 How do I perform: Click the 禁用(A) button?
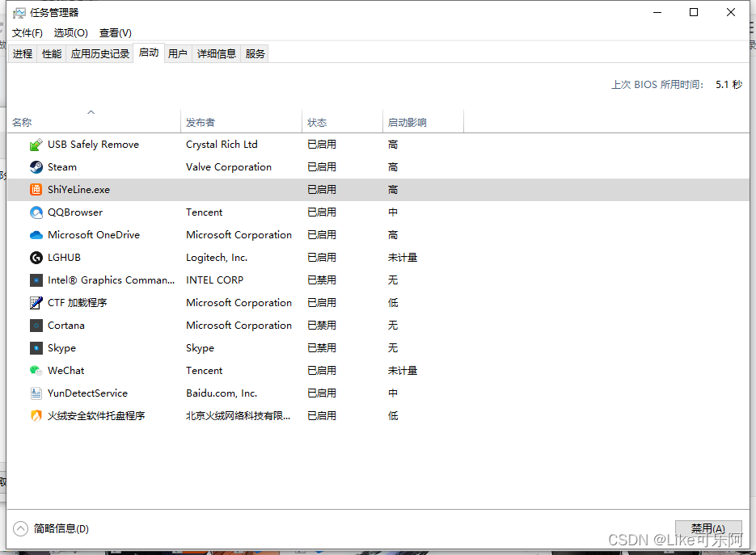(x=707, y=528)
